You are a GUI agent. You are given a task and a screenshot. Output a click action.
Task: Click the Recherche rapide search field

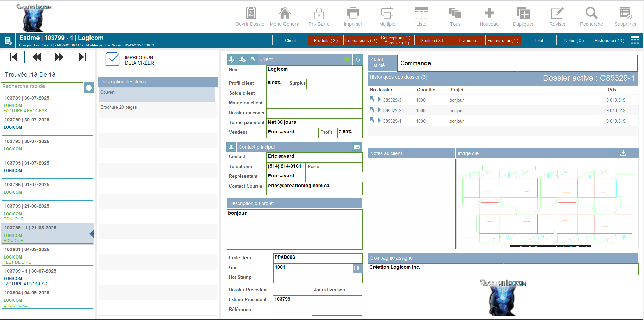click(x=42, y=87)
